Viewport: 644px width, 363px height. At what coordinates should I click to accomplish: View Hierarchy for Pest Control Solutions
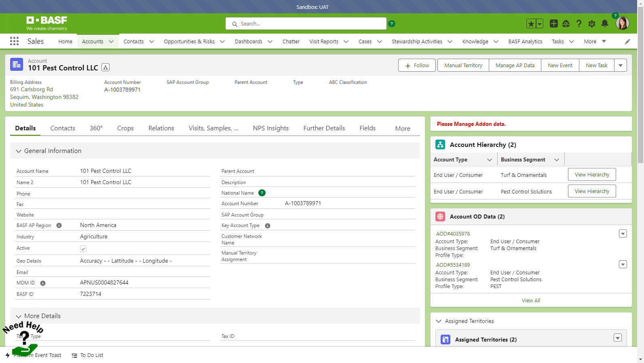click(592, 191)
